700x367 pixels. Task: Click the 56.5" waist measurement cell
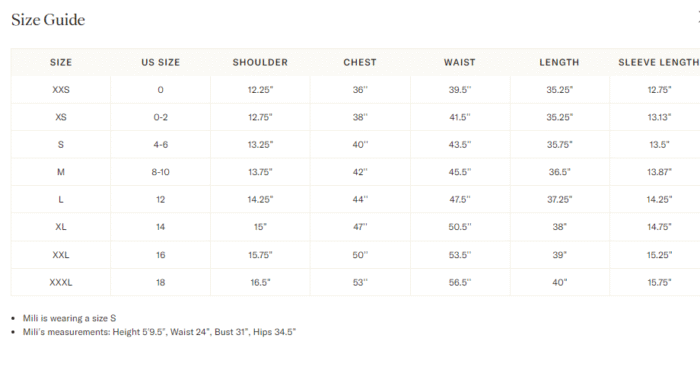[x=459, y=282]
